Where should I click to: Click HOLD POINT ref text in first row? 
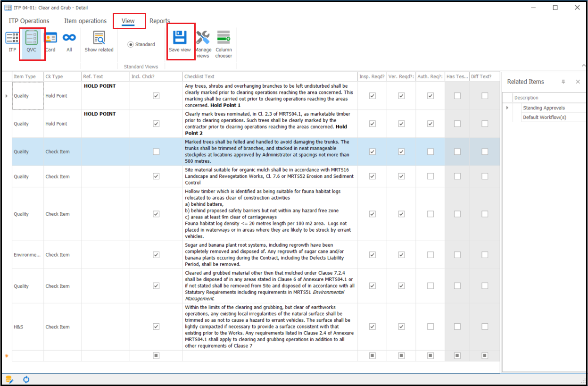click(x=99, y=86)
